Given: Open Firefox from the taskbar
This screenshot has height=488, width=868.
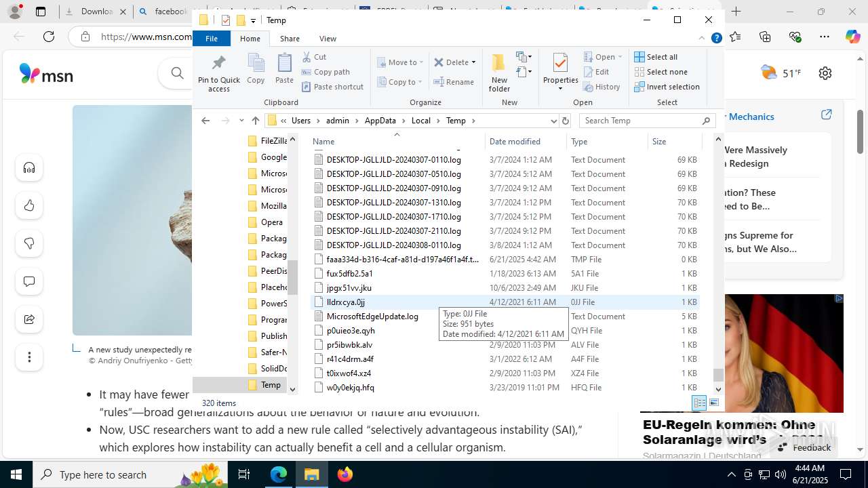Looking at the screenshot, I should [x=345, y=474].
